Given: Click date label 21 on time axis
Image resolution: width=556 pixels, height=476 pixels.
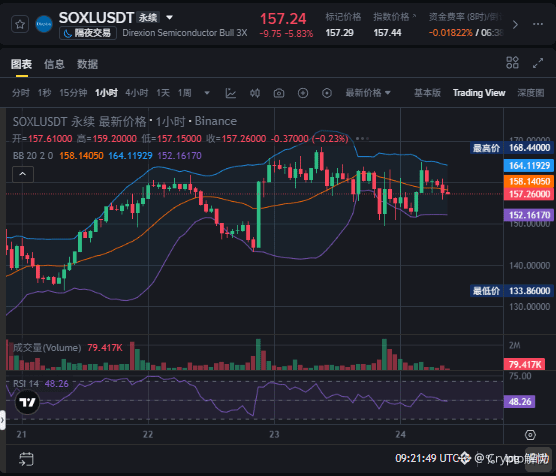Looking at the screenshot, I should click(x=21, y=435).
